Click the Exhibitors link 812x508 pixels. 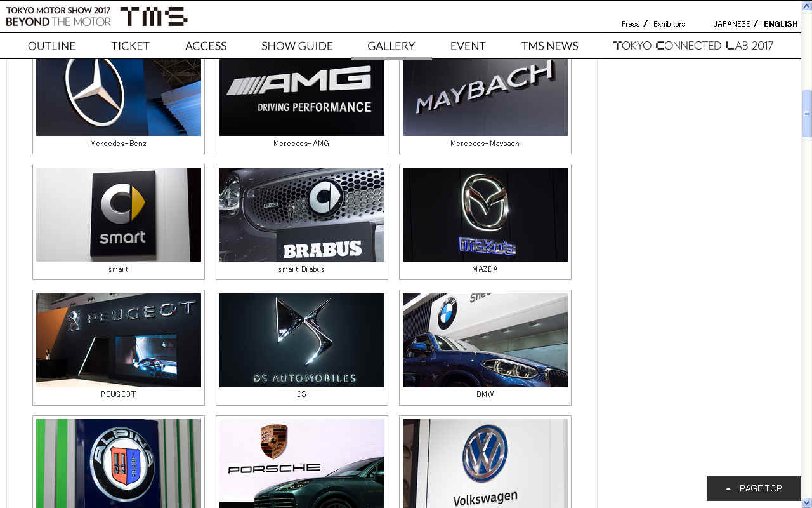(669, 24)
